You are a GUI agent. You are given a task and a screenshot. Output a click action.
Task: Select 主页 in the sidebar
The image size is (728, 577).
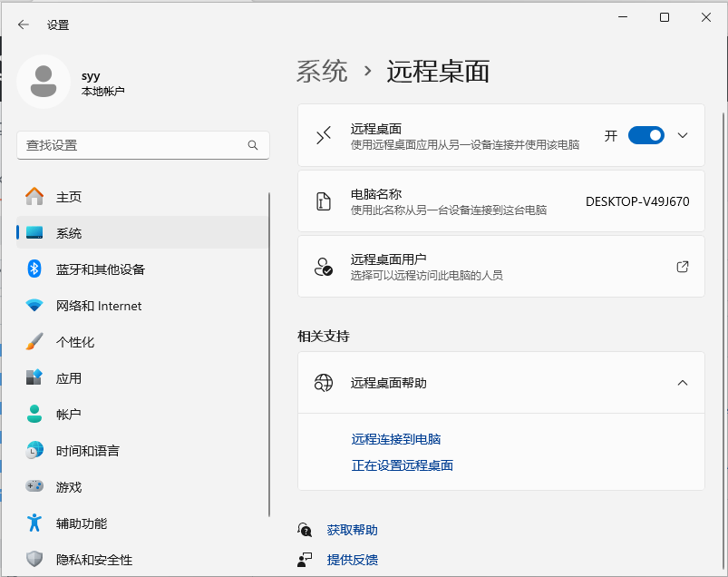69,197
